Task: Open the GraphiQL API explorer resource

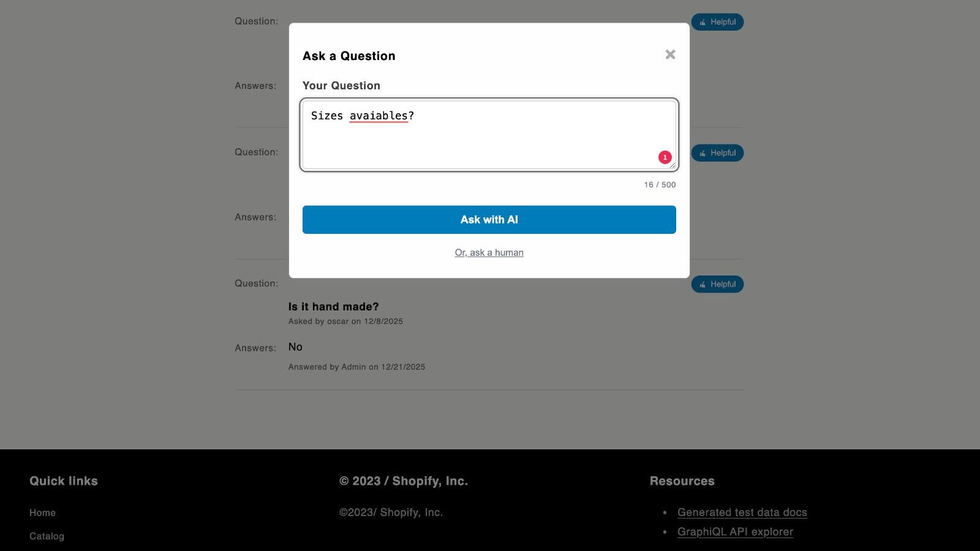Action: (x=734, y=532)
